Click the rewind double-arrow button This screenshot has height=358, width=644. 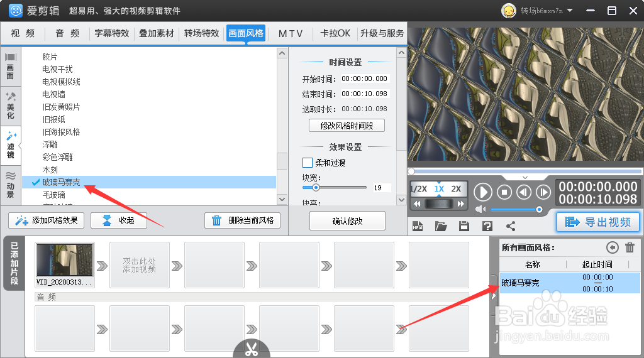coord(417,204)
